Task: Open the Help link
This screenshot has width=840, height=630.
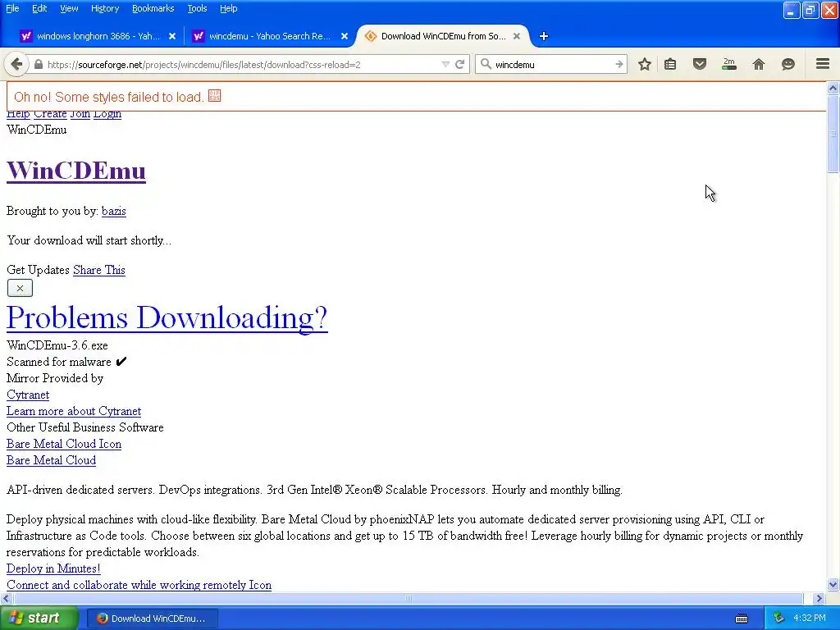Action: [18, 114]
